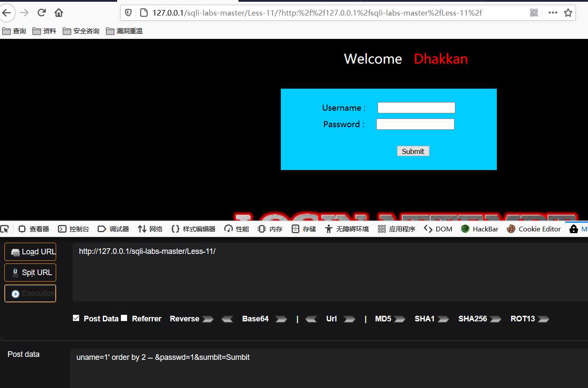Submit the login form
The width and height of the screenshot is (588, 388).
pyautogui.click(x=413, y=151)
